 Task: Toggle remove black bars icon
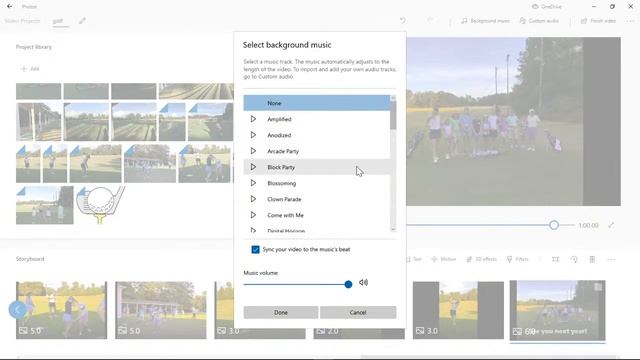click(556, 259)
